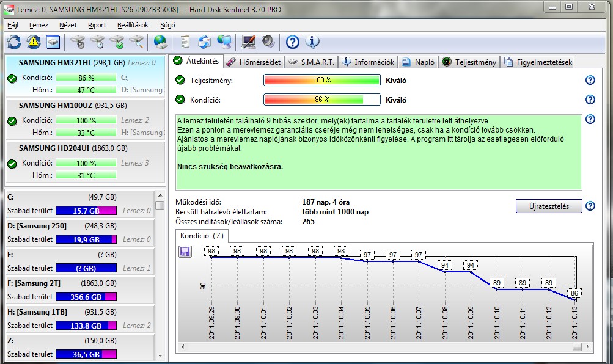Click the envelope send report icon
Image resolution: width=613 pixels, height=364 pixels.
click(x=204, y=42)
